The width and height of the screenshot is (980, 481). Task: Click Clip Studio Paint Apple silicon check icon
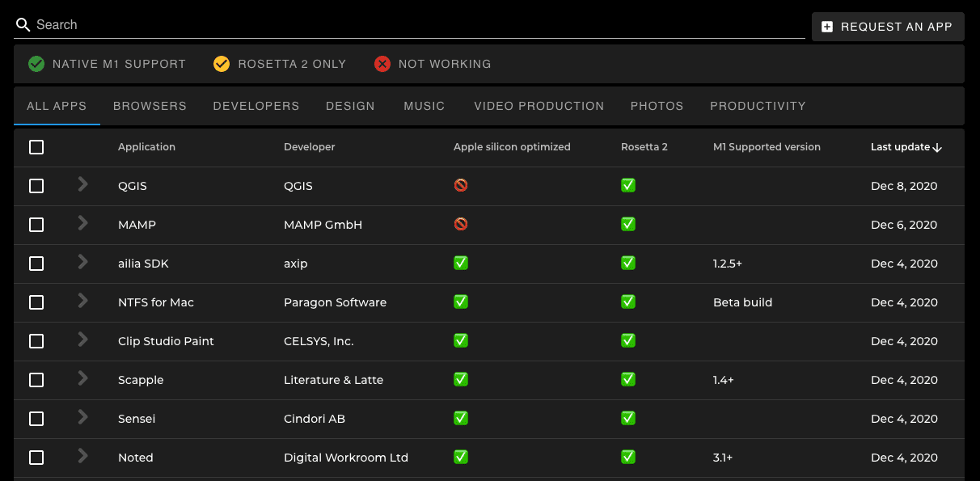tap(461, 340)
